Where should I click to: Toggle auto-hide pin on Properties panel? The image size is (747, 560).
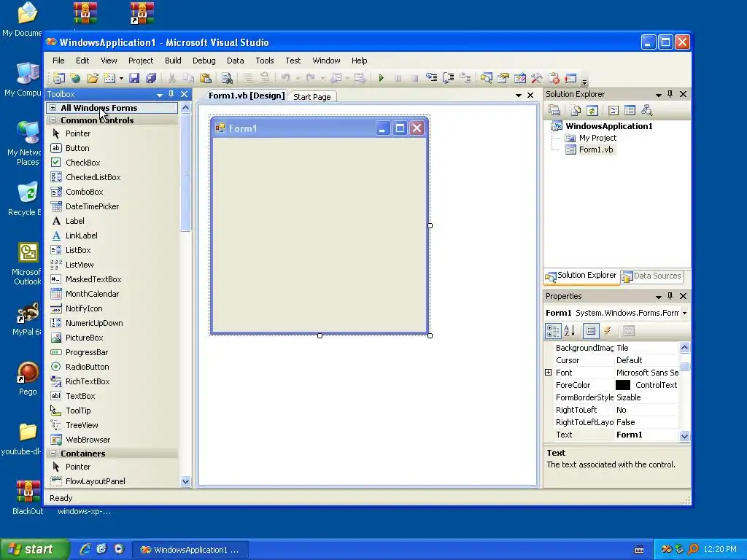pyautogui.click(x=670, y=296)
